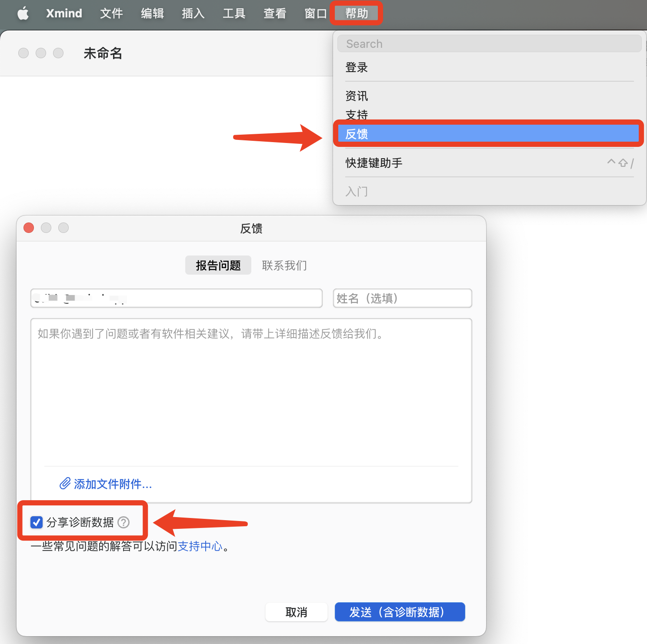647x644 pixels.
Task: Switch to the 联系我们 tab
Action: point(284,265)
